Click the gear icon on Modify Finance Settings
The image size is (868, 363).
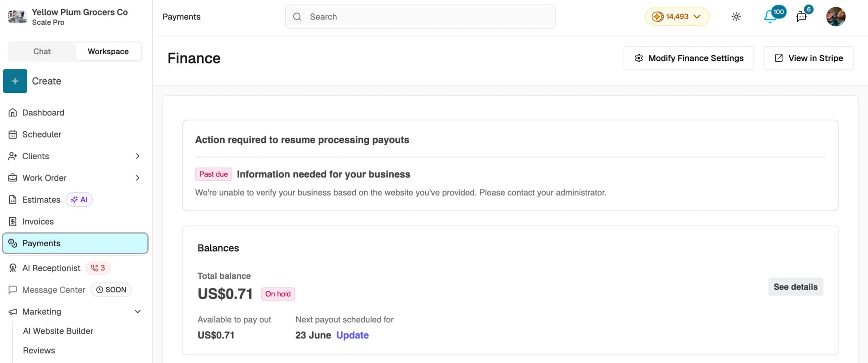point(639,58)
